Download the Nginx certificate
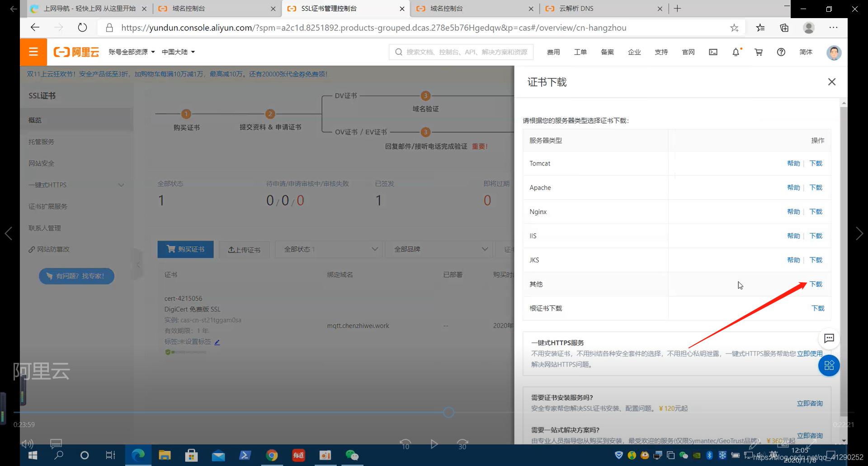This screenshot has width=868, height=466. [816, 211]
